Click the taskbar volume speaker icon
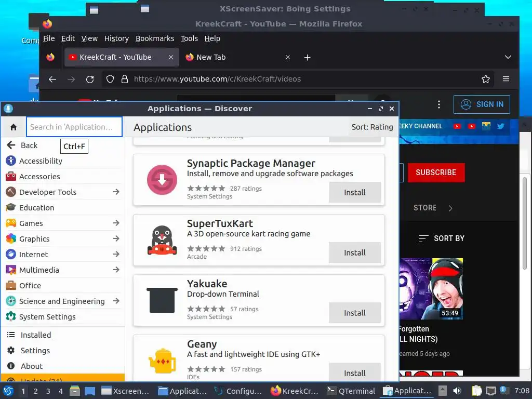This screenshot has width=532, height=399. click(x=457, y=391)
